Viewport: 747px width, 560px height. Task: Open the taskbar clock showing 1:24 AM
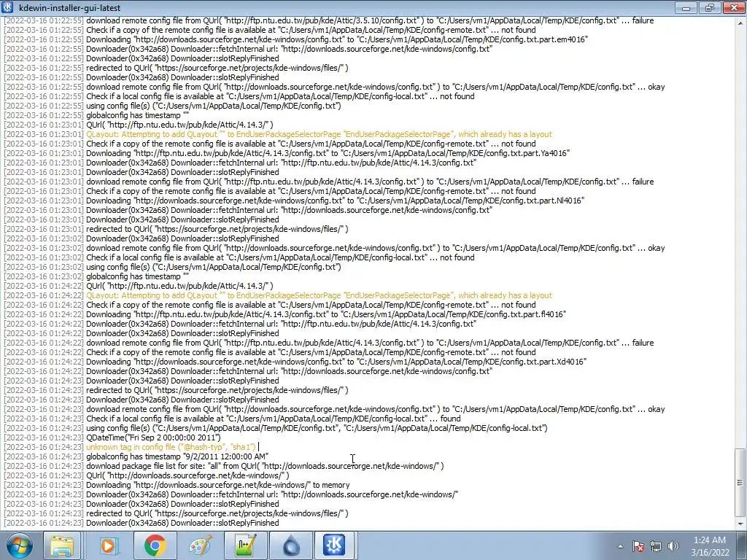(710, 546)
